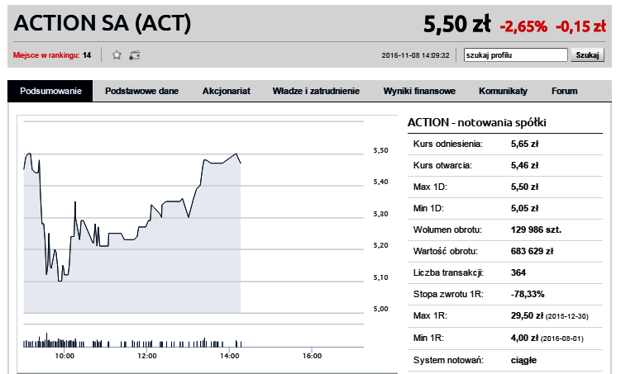Click the timestamp 2016-11-08 14:09:32

coord(415,56)
